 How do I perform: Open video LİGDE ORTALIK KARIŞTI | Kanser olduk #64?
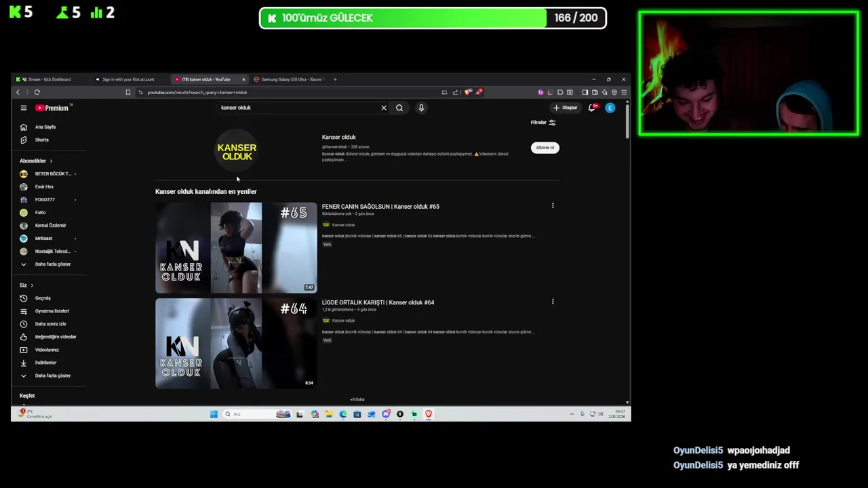378,302
